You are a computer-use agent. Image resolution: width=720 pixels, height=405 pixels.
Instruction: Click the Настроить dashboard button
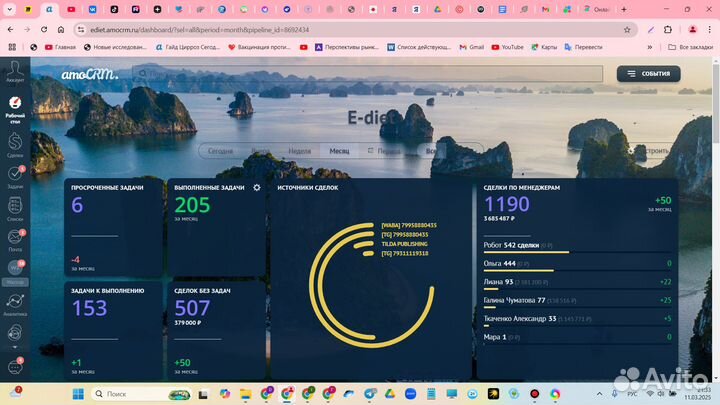click(651, 151)
